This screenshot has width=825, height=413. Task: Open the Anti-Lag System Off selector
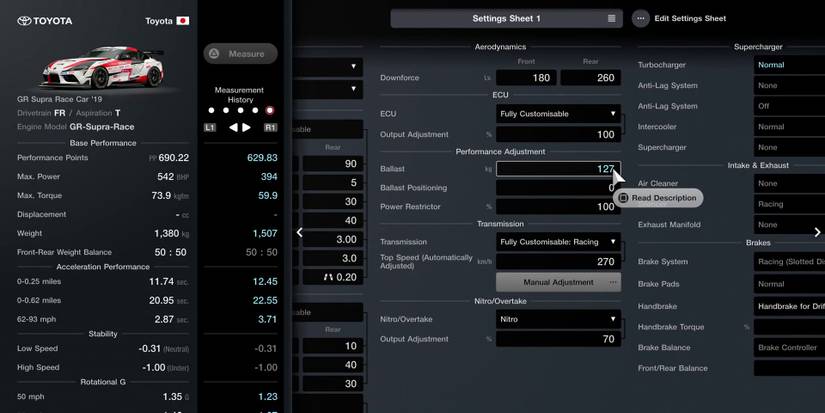coord(789,106)
